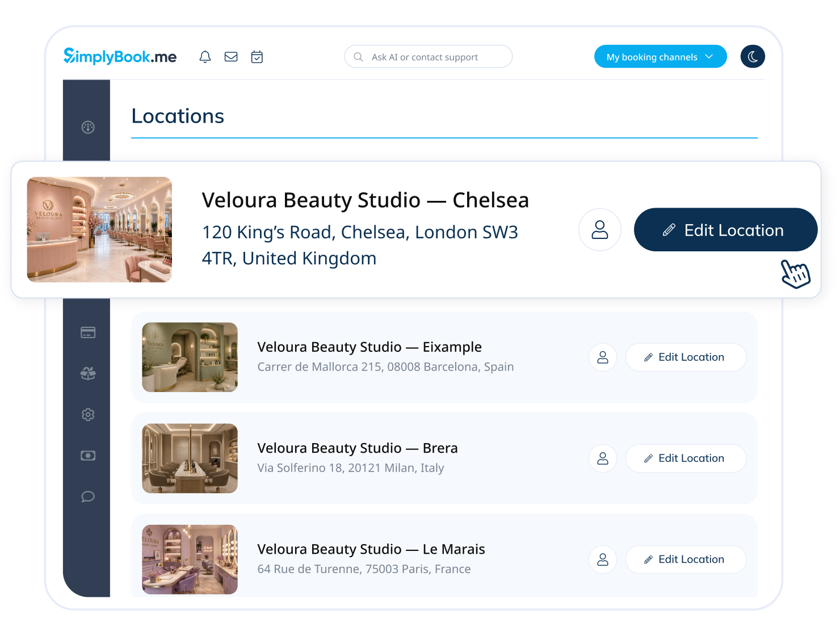Expand My booking channels dropdown
The width and height of the screenshot is (840, 640).
[660, 57]
